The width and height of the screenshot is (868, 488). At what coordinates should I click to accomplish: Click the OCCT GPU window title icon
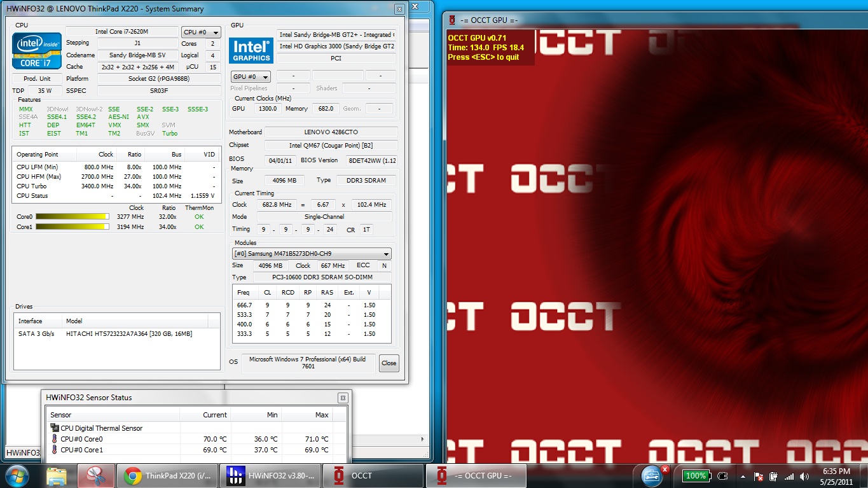452,20
